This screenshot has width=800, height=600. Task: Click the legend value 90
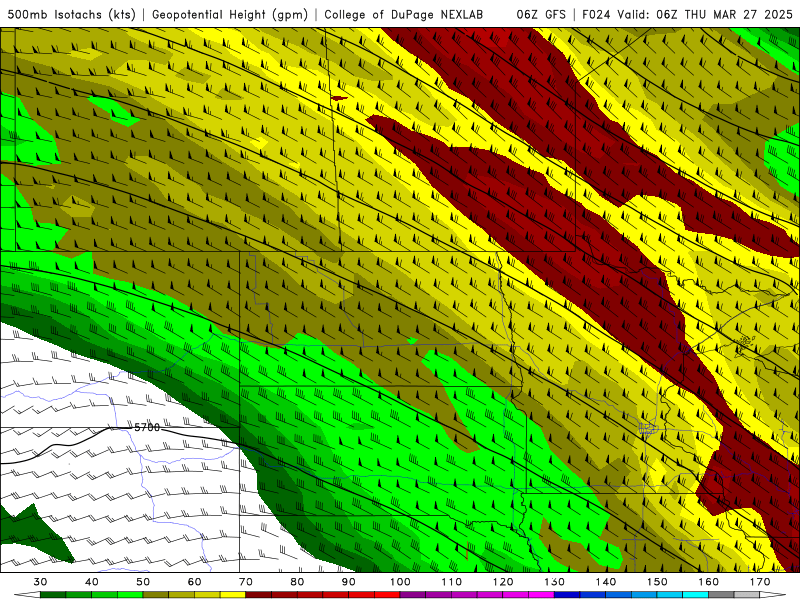pos(348,582)
